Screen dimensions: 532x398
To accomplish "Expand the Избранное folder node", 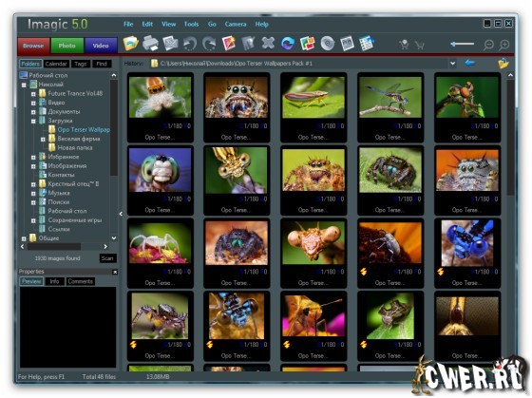I will click(33, 158).
